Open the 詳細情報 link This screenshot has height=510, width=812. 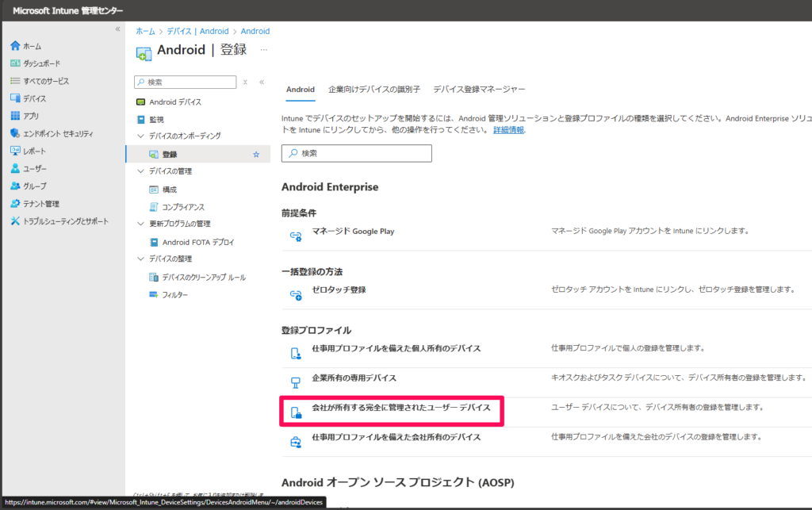pyautogui.click(x=508, y=130)
